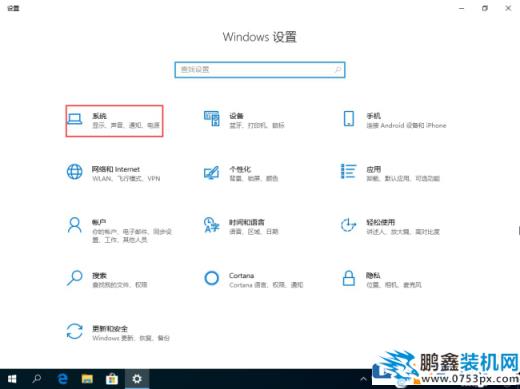Select the 帐户 heading text
Screen dimensions: 520x389
[99, 222]
